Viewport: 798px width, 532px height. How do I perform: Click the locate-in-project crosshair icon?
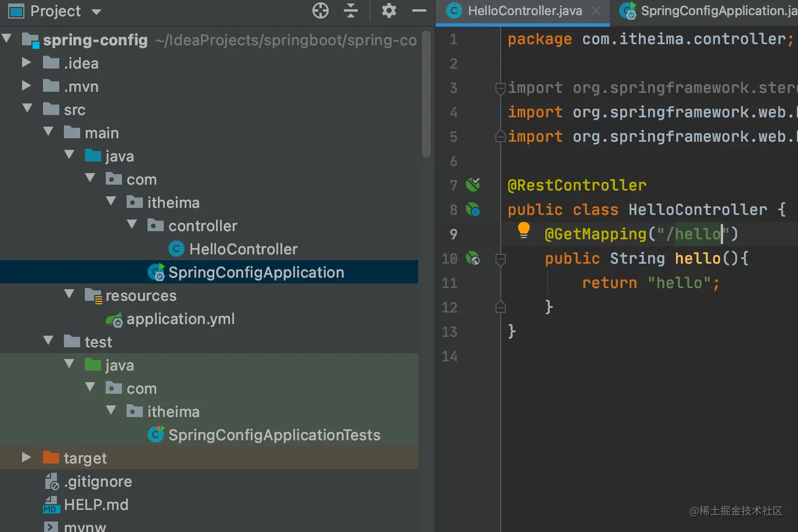pyautogui.click(x=321, y=10)
